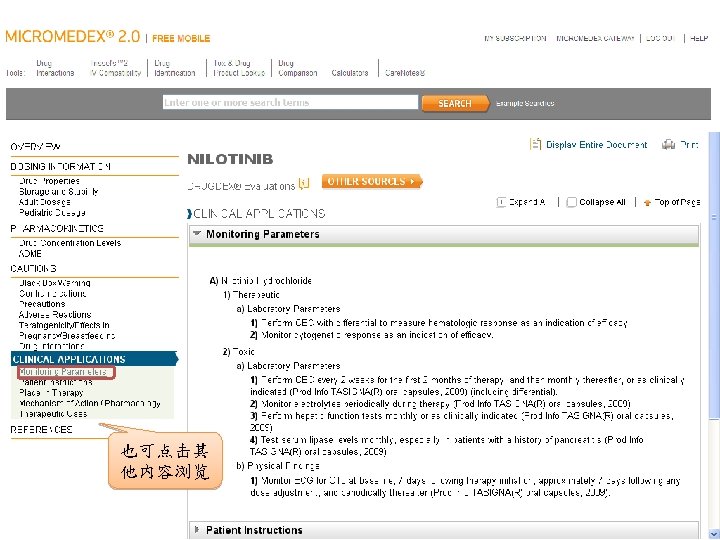Viewport: 720px width, 540px height.
Task: Open the Drug Identification tool
Action: (174, 68)
